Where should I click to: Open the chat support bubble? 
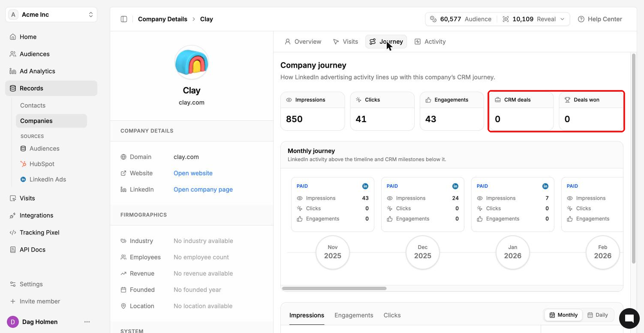coord(629,318)
